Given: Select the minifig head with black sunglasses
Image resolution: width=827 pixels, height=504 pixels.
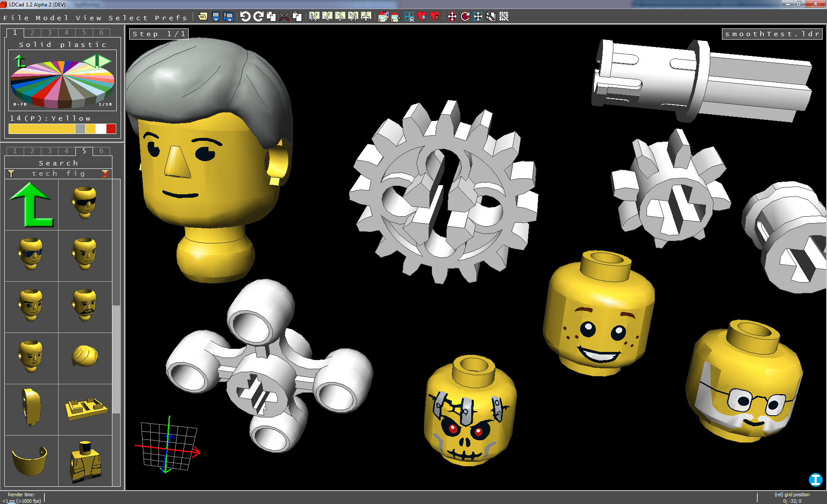Looking at the screenshot, I should pyautogui.click(x=85, y=205).
